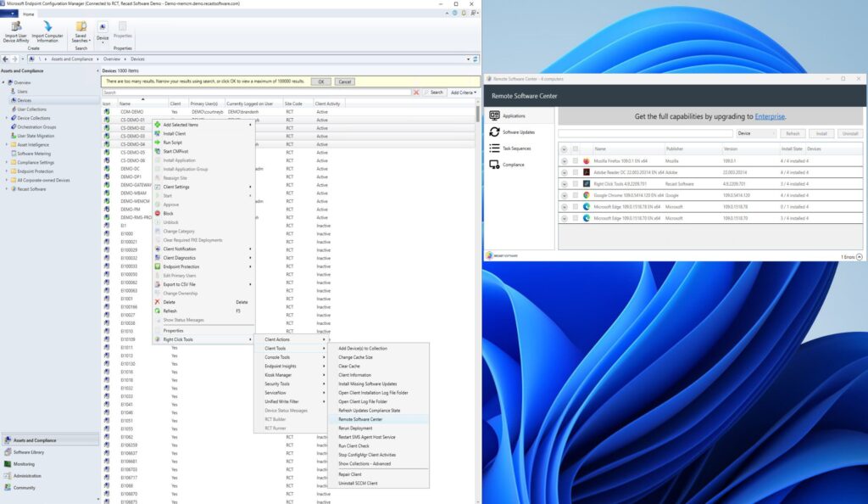Viewport: 868px width, 504px height.
Task: Click the Import User Device Affinity icon
Action: [15, 26]
